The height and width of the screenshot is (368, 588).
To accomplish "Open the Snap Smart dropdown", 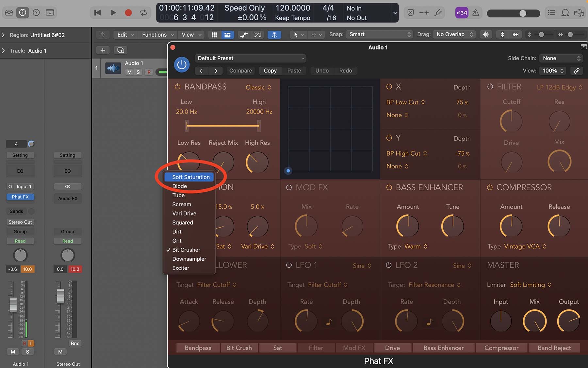I will click(380, 34).
